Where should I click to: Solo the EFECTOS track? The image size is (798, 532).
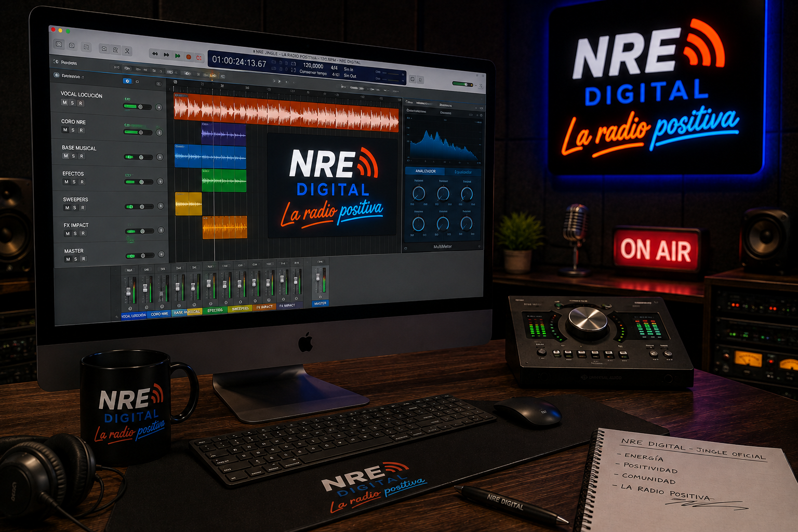[74, 182]
